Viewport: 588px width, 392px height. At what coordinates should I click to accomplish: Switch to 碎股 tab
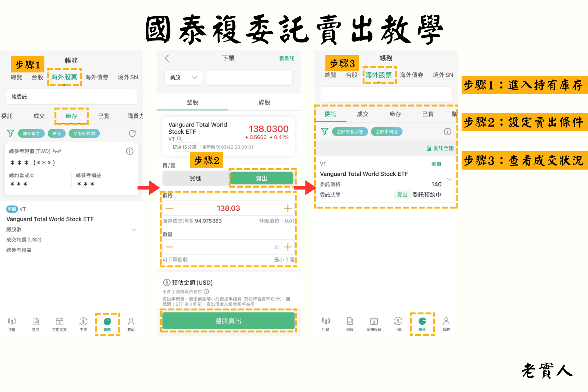pyautogui.click(x=264, y=102)
